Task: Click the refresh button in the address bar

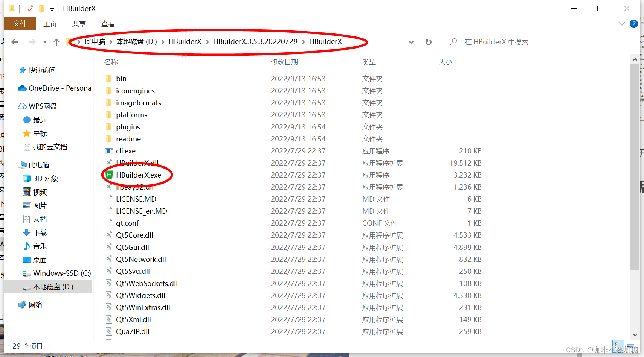Action: 428,42
